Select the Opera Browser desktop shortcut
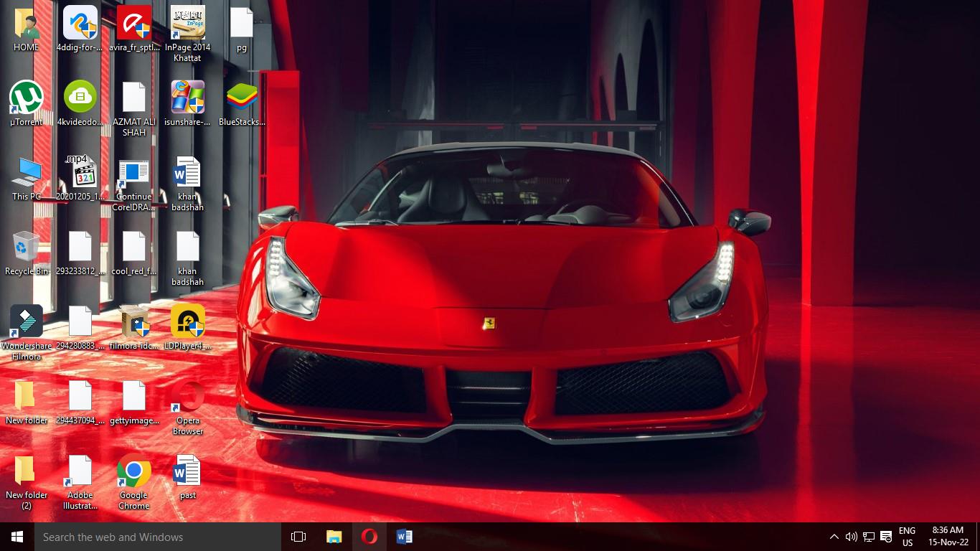The image size is (980, 551). click(188, 397)
